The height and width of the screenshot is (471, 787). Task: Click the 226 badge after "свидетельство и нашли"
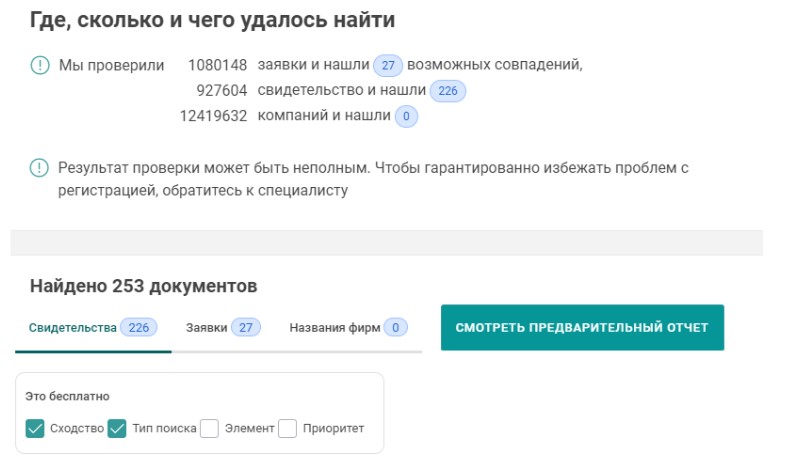tap(447, 92)
